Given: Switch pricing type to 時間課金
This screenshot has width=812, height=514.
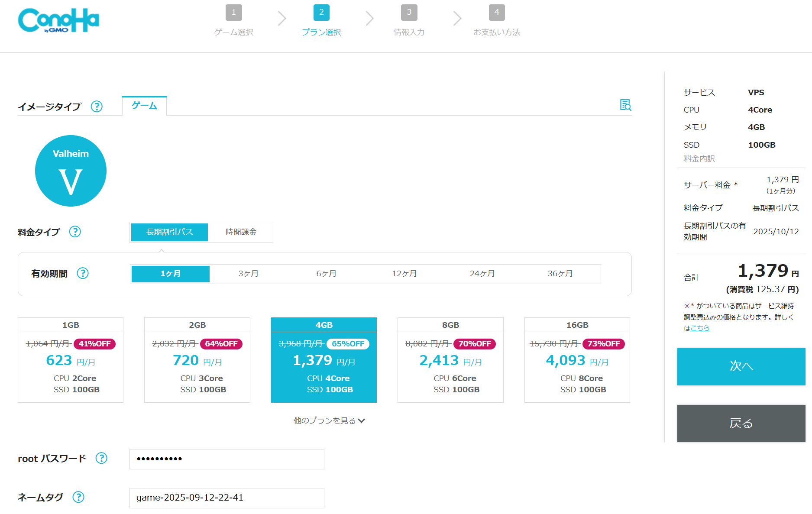Looking at the screenshot, I should click(x=241, y=232).
